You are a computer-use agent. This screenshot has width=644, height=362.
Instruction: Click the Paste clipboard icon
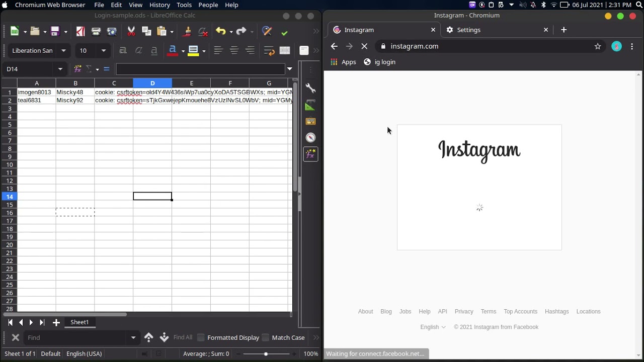point(162,32)
